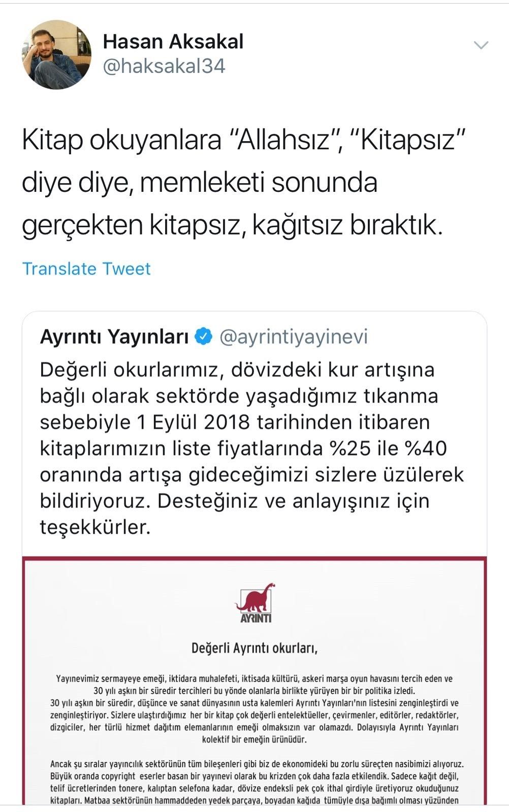The height and width of the screenshot is (812, 509).
Task: Select the tweet text starting "Kitap okuyanlara"
Action: click(x=244, y=182)
